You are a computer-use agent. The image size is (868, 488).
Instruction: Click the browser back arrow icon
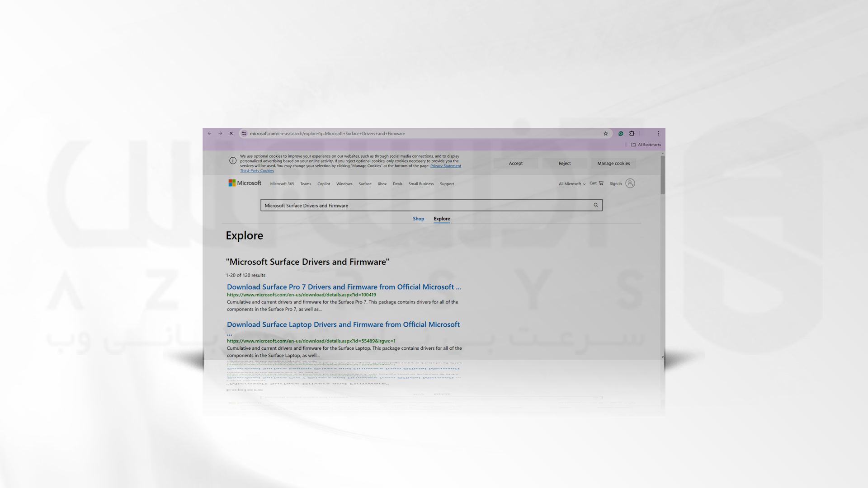209,133
